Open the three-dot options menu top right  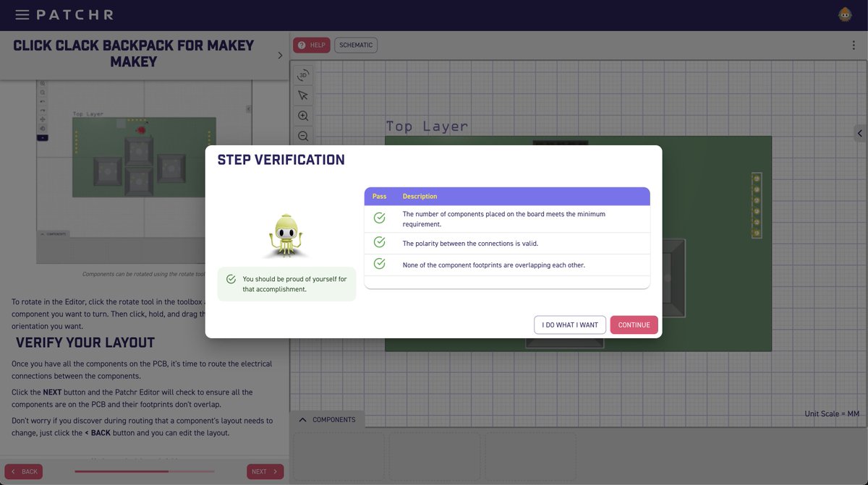853,44
